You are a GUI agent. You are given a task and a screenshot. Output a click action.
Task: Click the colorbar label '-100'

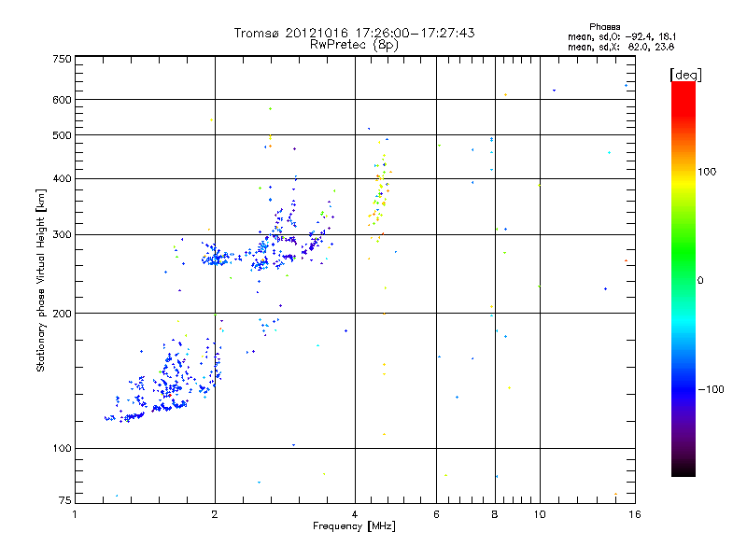pyautogui.click(x=711, y=389)
